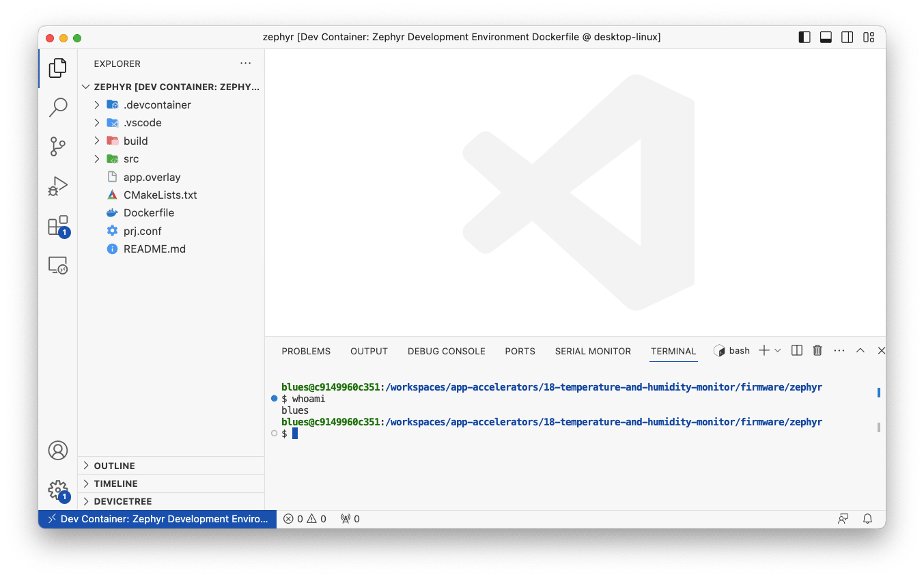Split the terminal
This screenshot has width=924, height=579.
click(x=796, y=350)
